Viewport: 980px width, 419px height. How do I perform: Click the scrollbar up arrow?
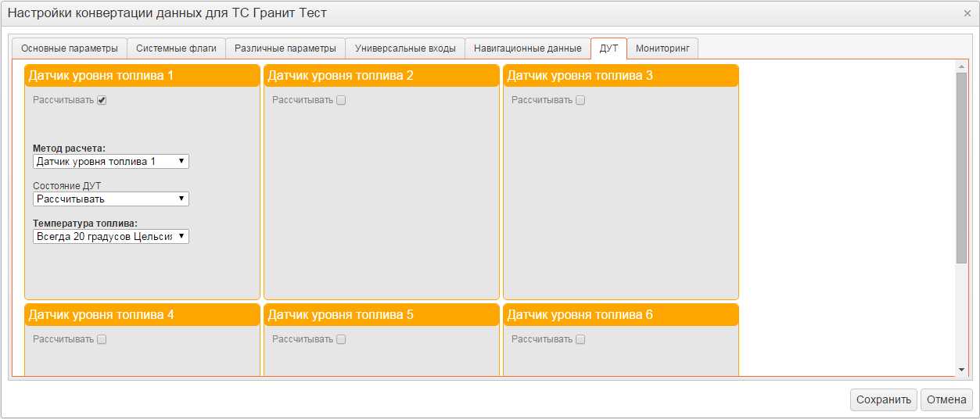pyautogui.click(x=961, y=66)
